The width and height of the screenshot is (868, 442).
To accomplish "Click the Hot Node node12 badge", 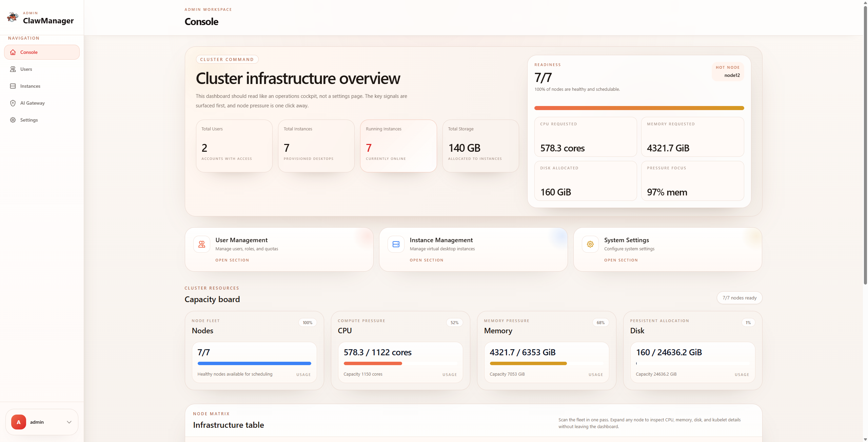I will pyautogui.click(x=728, y=71).
